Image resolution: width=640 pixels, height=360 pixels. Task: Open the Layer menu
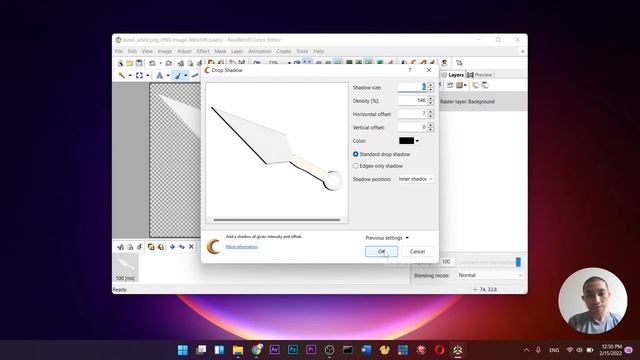pos(237,51)
